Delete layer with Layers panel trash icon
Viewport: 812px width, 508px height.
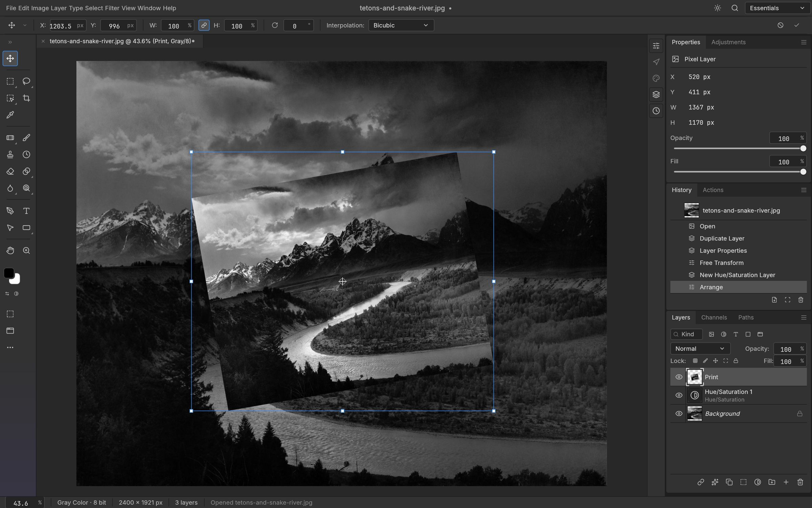[800, 482]
